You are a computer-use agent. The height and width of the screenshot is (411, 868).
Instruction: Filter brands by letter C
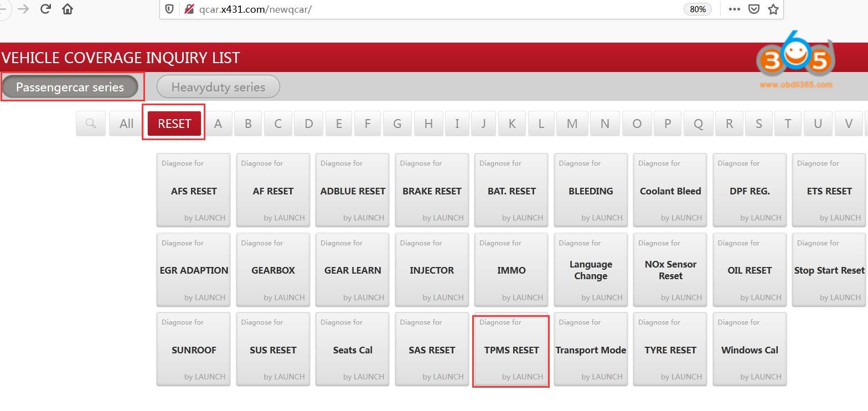coord(278,124)
